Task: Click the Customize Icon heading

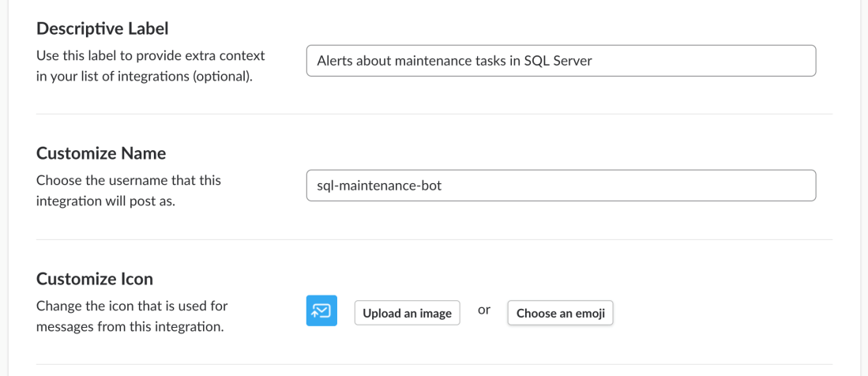Action: [95, 279]
